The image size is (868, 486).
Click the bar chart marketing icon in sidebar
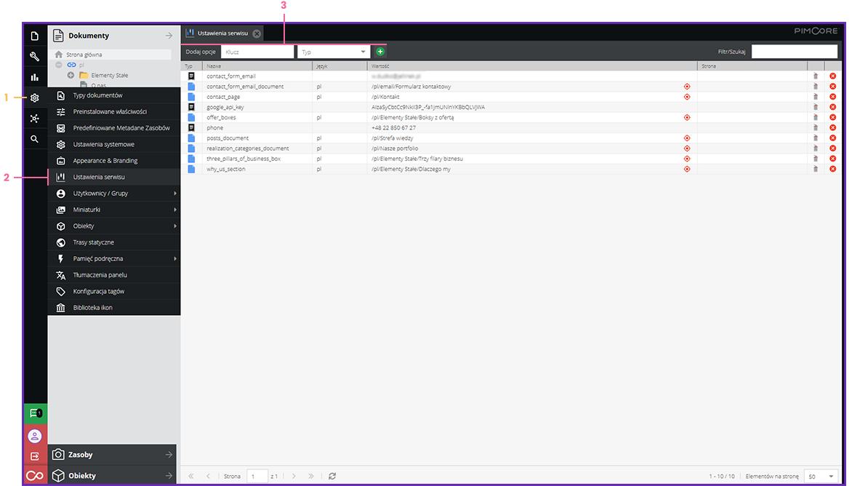click(34, 77)
